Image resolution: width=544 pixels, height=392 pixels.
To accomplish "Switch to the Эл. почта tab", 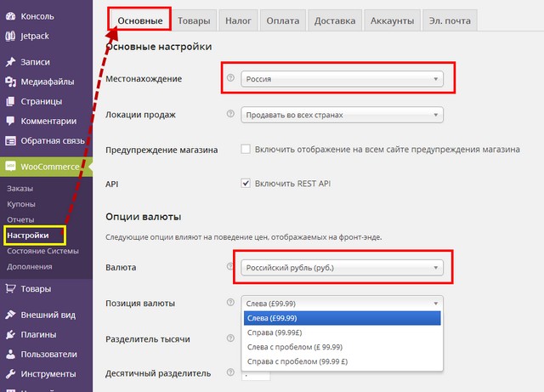I will pos(450,20).
